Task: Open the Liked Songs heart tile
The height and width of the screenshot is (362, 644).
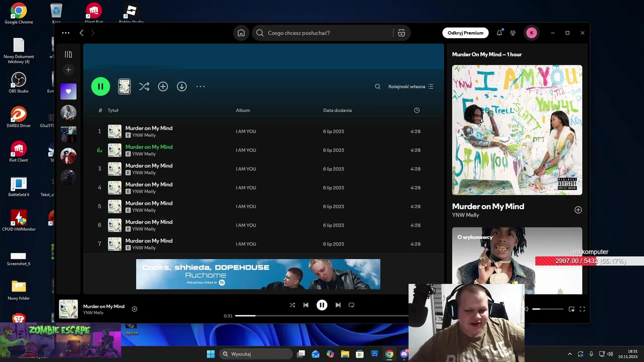Action: pyautogui.click(x=68, y=92)
